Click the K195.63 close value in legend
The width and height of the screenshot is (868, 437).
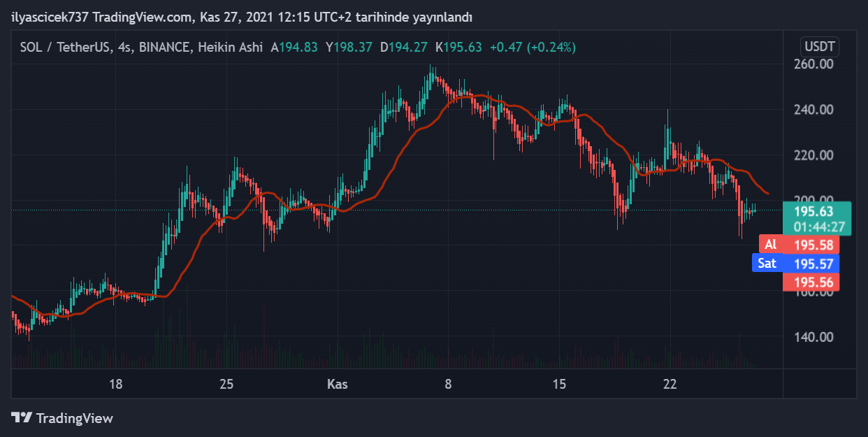(458, 48)
